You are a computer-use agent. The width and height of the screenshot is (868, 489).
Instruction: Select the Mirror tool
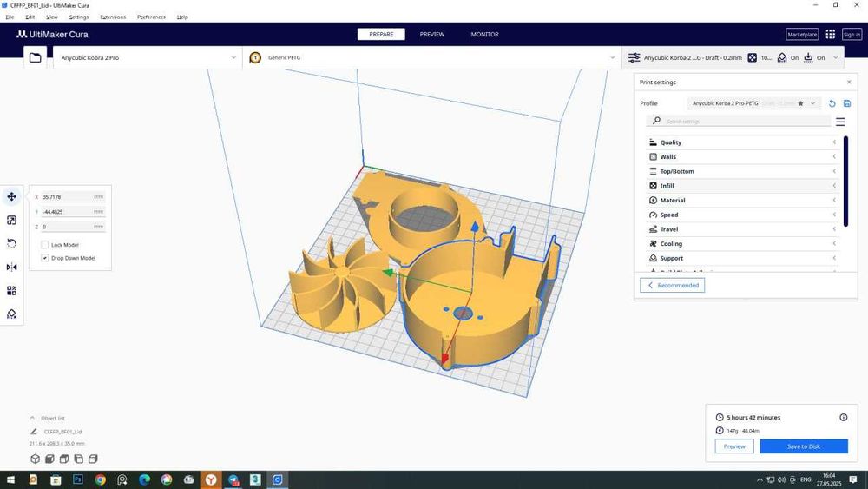click(x=11, y=267)
